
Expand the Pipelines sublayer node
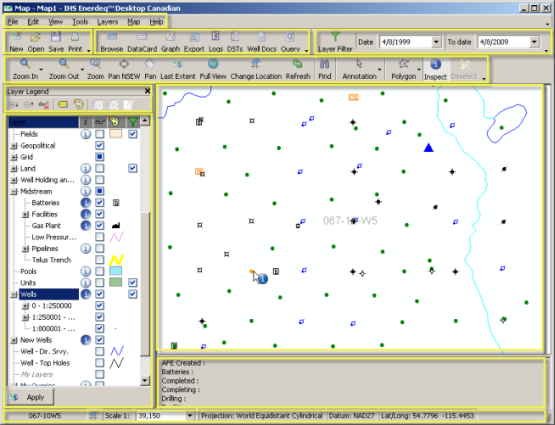pos(25,249)
